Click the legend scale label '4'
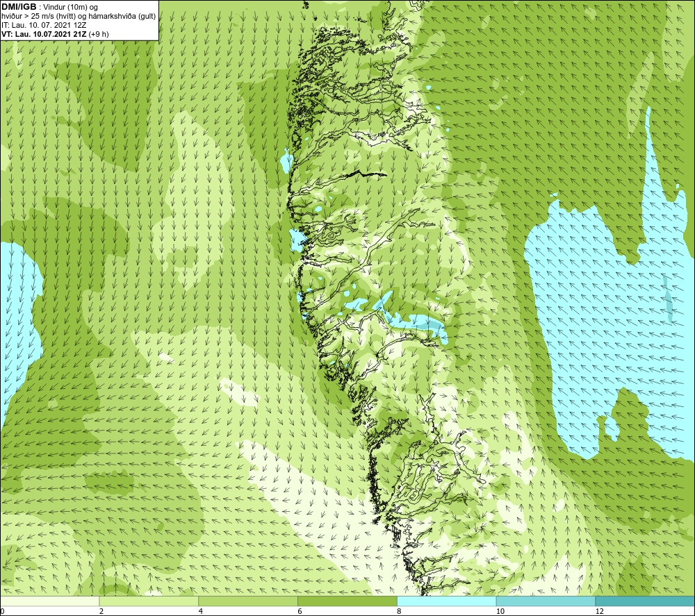This screenshot has height=616, width=695. [201, 612]
